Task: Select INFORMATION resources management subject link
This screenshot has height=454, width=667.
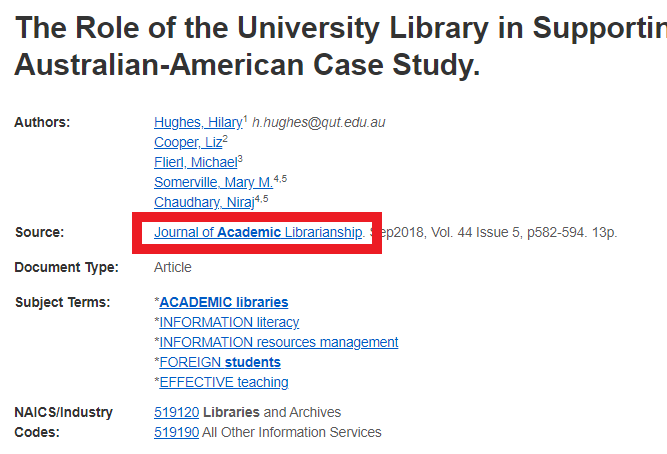Action: [279, 342]
